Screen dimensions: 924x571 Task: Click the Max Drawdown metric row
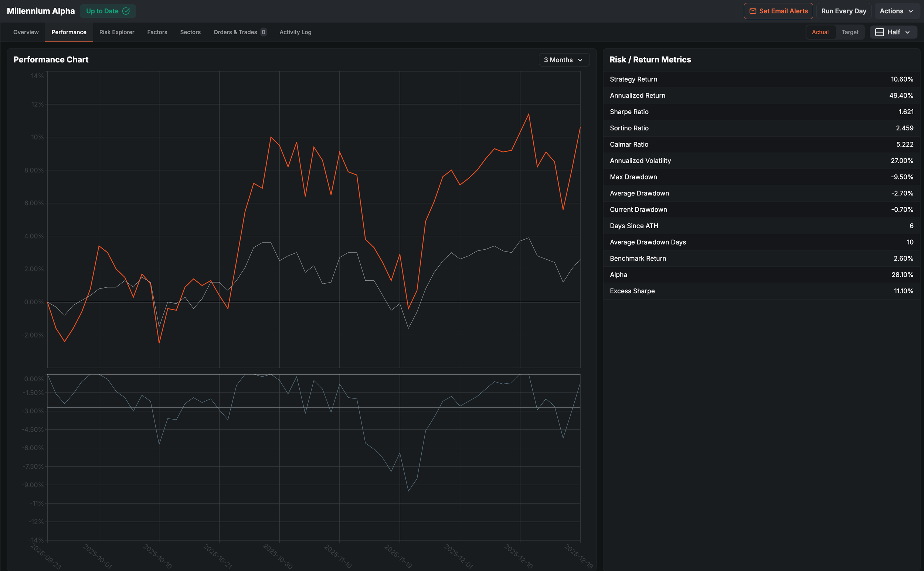click(761, 177)
